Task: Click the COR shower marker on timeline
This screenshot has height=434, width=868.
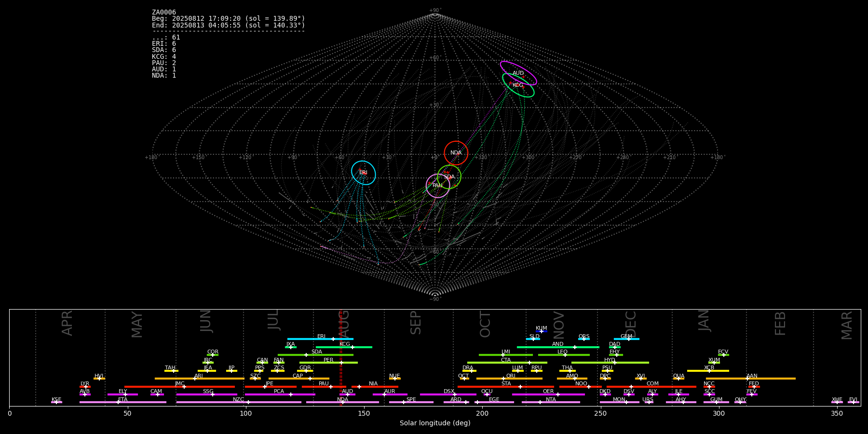Action: coord(213,355)
